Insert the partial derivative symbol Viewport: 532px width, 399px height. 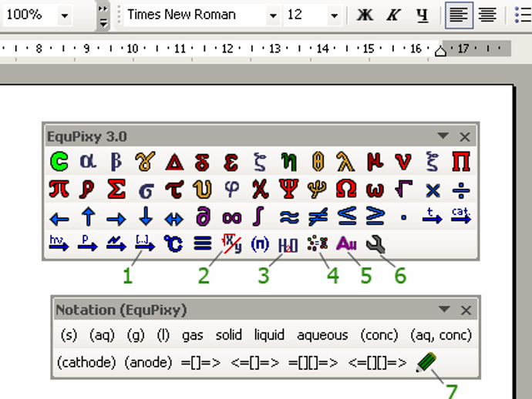(x=203, y=216)
